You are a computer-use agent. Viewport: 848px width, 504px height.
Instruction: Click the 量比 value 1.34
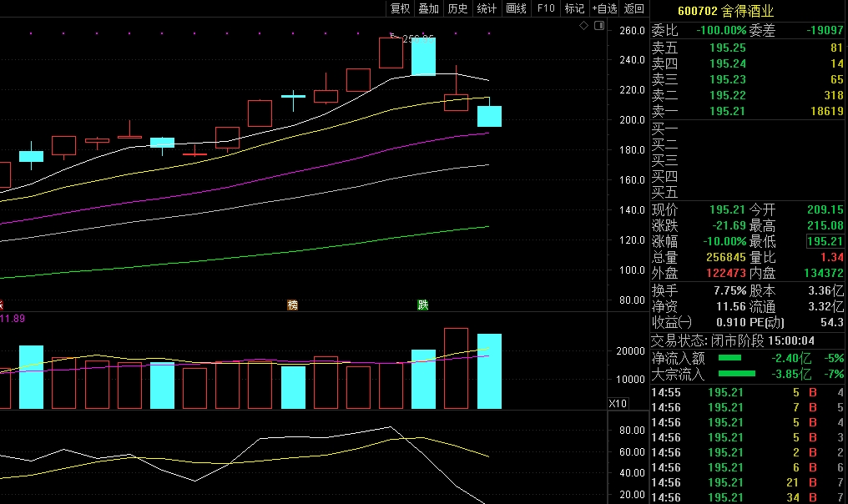click(x=832, y=257)
